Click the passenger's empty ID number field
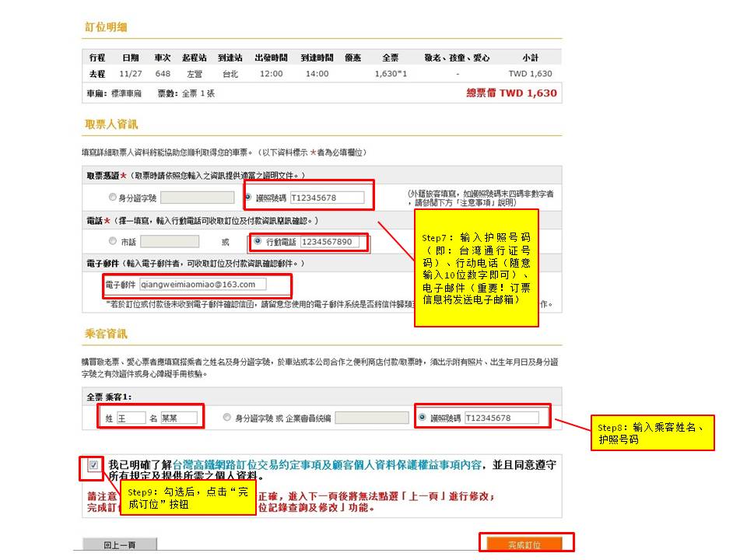The width and height of the screenshot is (747, 560). (x=371, y=418)
